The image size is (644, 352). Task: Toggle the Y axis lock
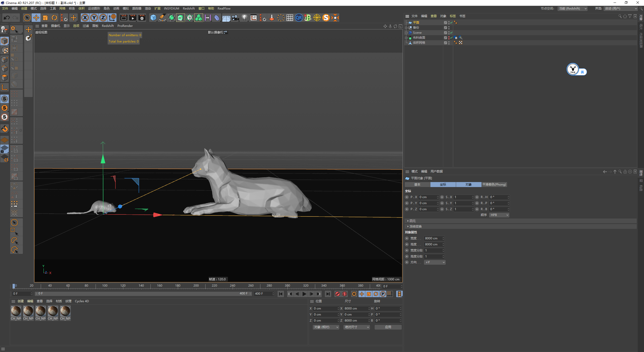[94, 18]
